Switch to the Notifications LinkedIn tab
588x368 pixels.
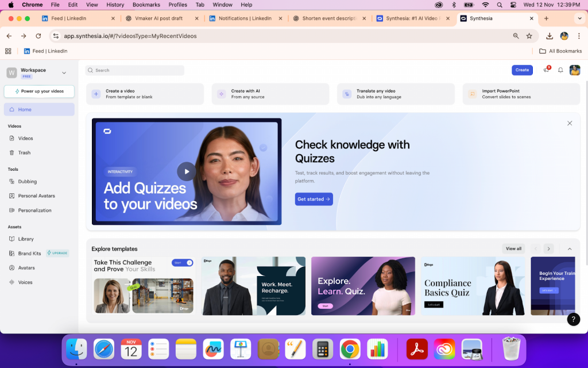pos(245,18)
